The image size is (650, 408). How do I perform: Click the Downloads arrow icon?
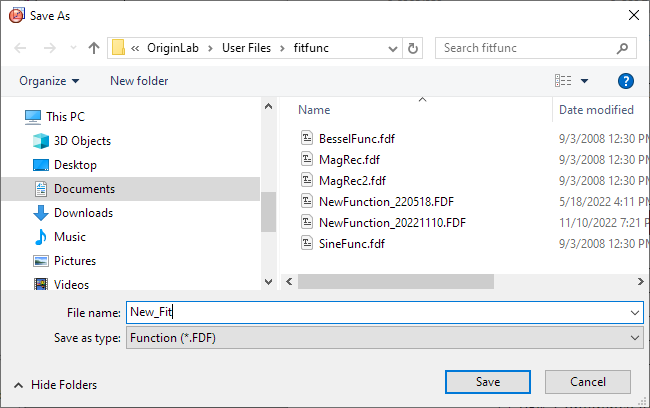pyautogui.click(x=41, y=213)
